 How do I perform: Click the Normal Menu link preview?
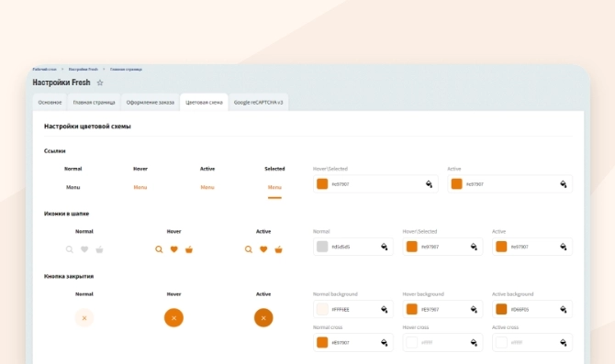point(73,187)
